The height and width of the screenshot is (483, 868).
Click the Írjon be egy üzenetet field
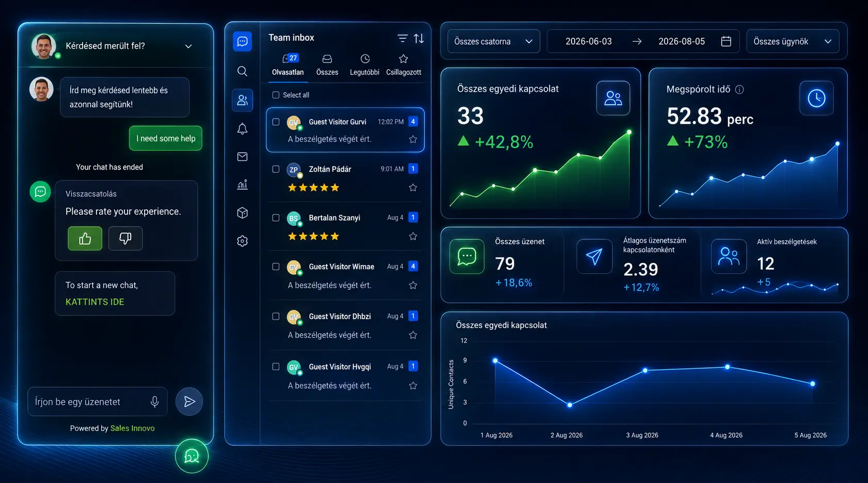(x=98, y=401)
